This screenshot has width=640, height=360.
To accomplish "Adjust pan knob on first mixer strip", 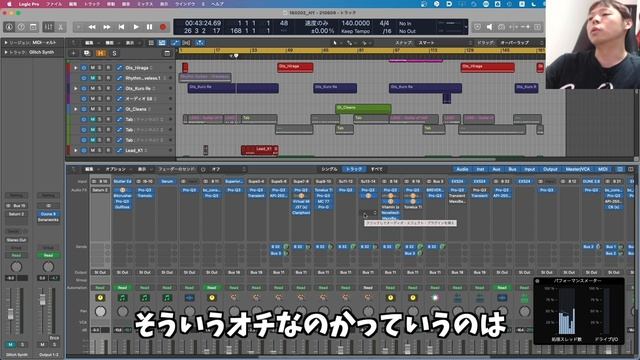I will 100,312.
